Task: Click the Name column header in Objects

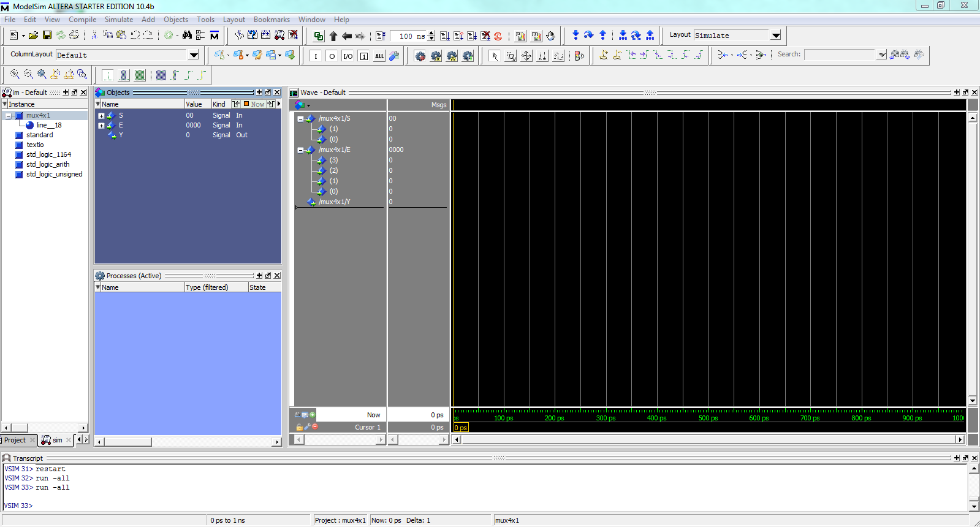Action: [142, 104]
